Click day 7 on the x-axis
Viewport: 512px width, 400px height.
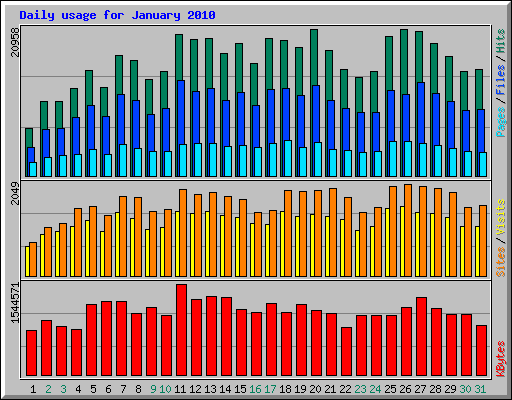point(123,389)
